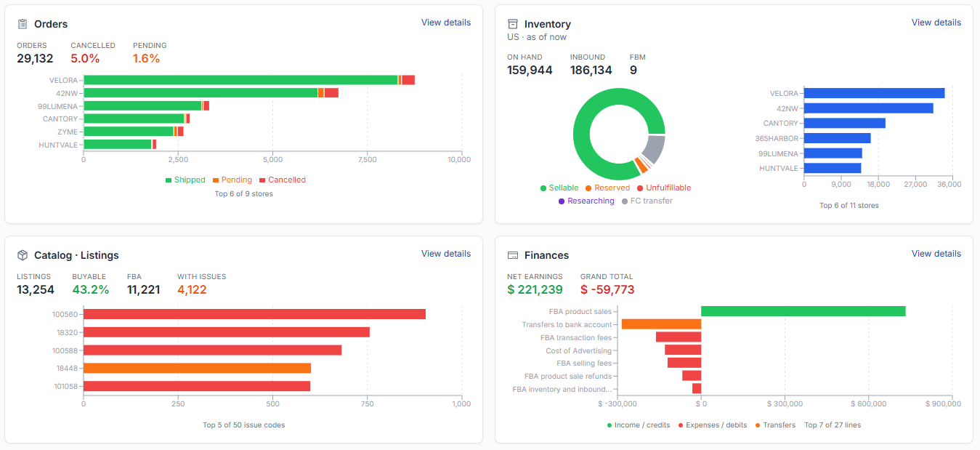Open View details for Orders
Screen dimensions: 980x450
click(x=446, y=23)
